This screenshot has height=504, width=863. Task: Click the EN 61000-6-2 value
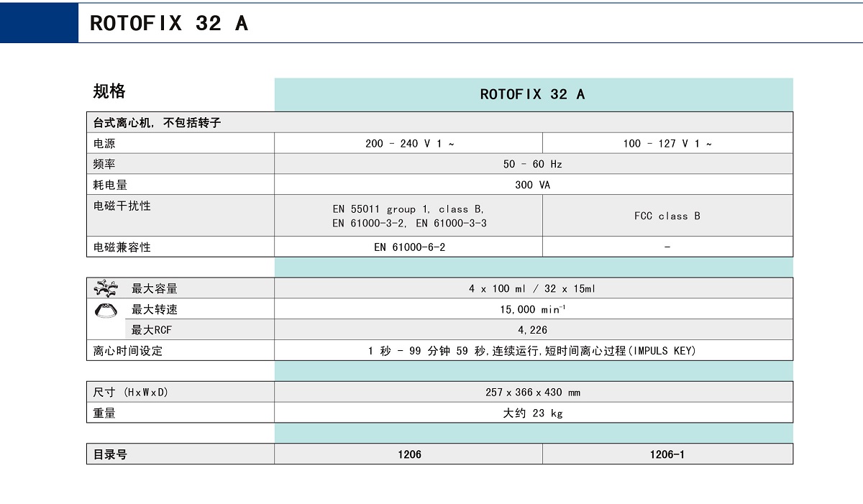(x=410, y=247)
